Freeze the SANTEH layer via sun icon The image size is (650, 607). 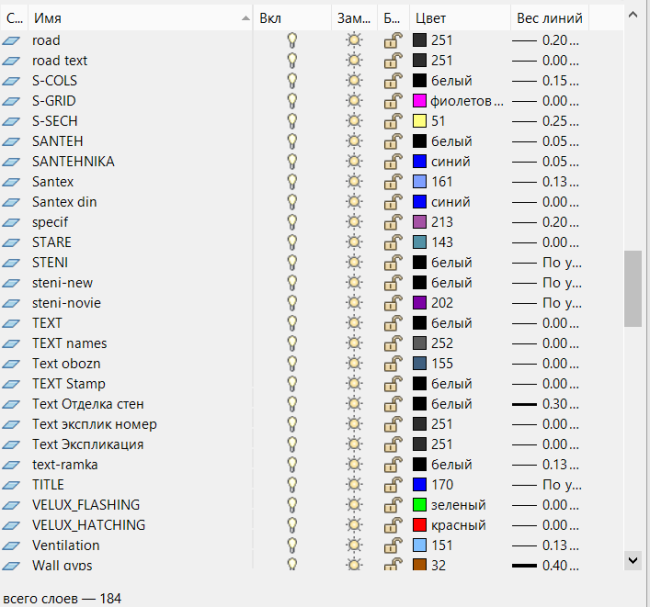point(353,141)
